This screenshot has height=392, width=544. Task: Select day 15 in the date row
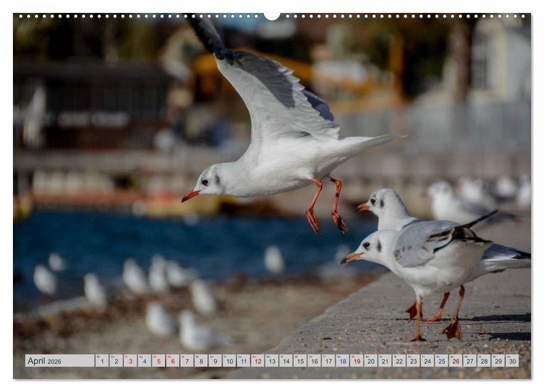pos(300,361)
